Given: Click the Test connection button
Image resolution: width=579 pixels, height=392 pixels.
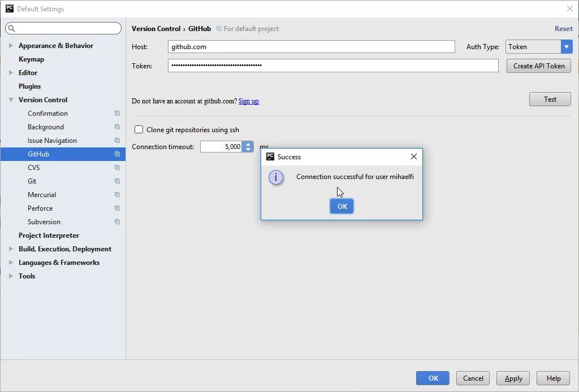Looking at the screenshot, I should coord(550,99).
